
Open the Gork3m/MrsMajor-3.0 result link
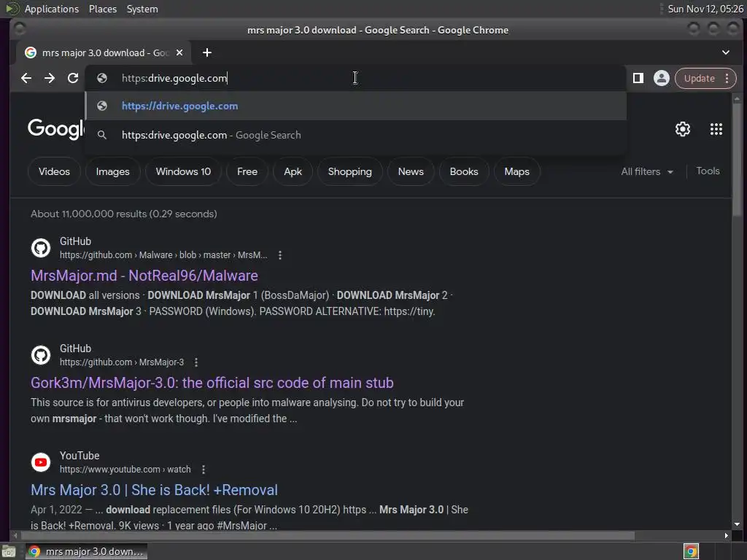click(x=212, y=383)
